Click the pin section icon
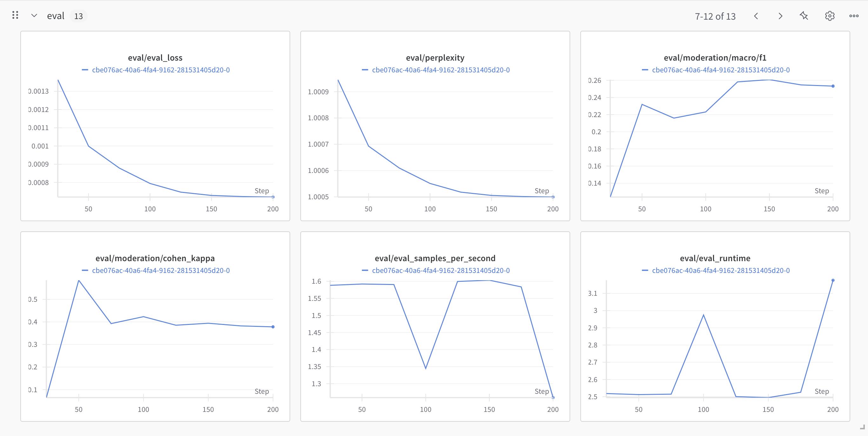This screenshot has width=868, height=436. click(804, 16)
